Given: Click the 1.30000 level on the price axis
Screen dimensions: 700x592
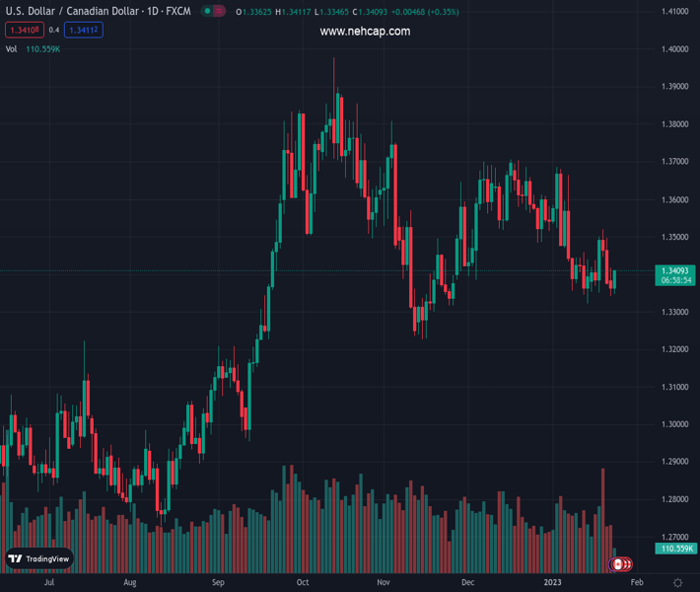Looking at the screenshot, I should 674,424.
